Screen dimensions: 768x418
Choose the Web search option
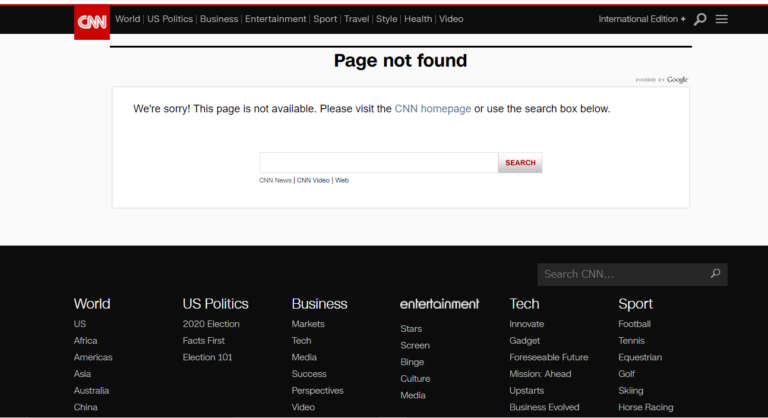342,181
